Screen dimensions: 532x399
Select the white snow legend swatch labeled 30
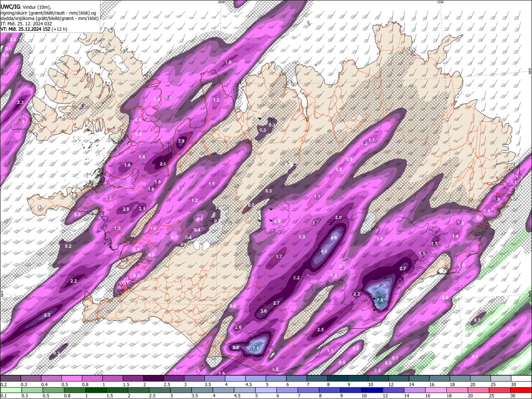coord(521,378)
